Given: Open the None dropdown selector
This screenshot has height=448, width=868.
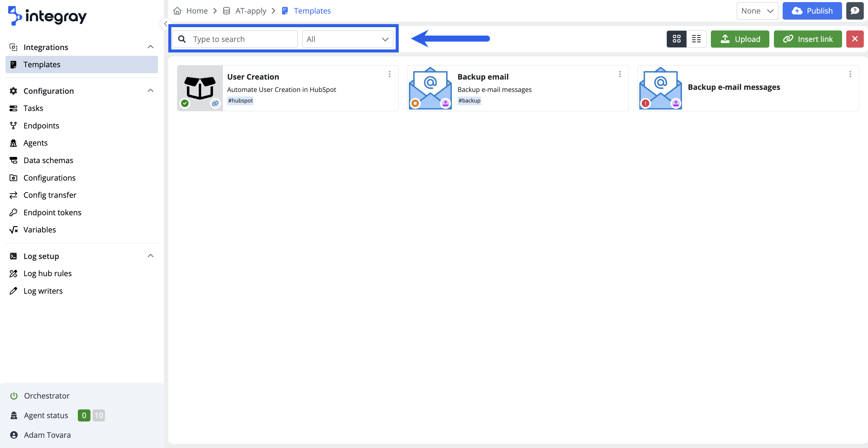Looking at the screenshot, I should click(757, 11).
